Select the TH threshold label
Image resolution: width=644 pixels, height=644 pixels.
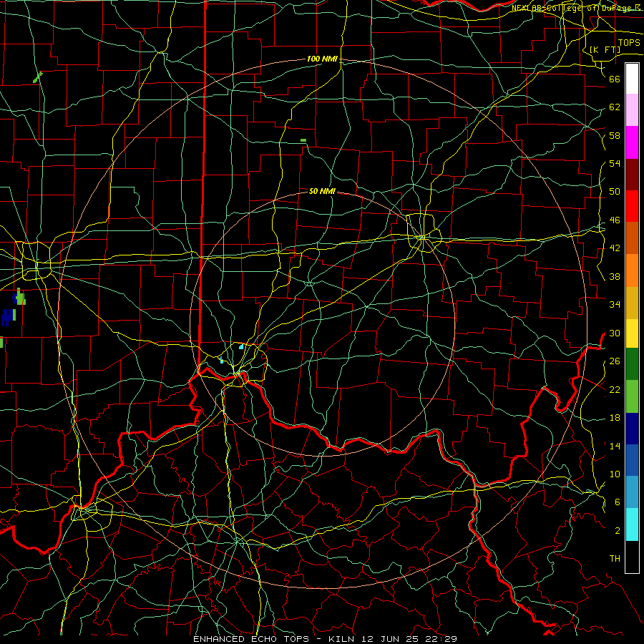tap(615, 559)
